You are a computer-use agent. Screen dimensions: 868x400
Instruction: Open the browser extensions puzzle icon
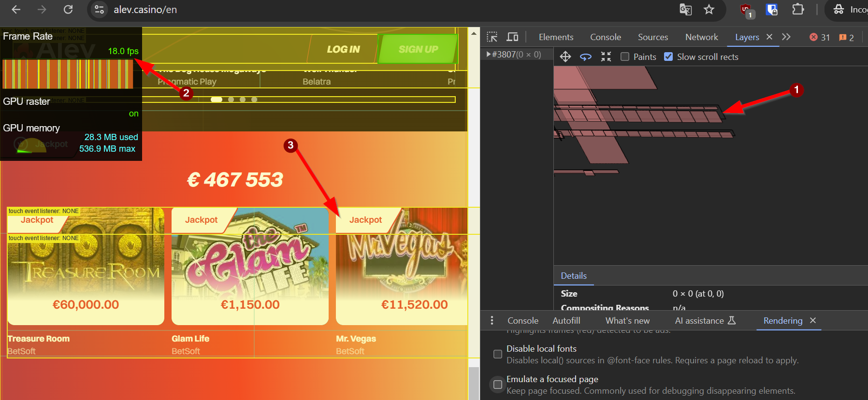(x=798, y=10)
